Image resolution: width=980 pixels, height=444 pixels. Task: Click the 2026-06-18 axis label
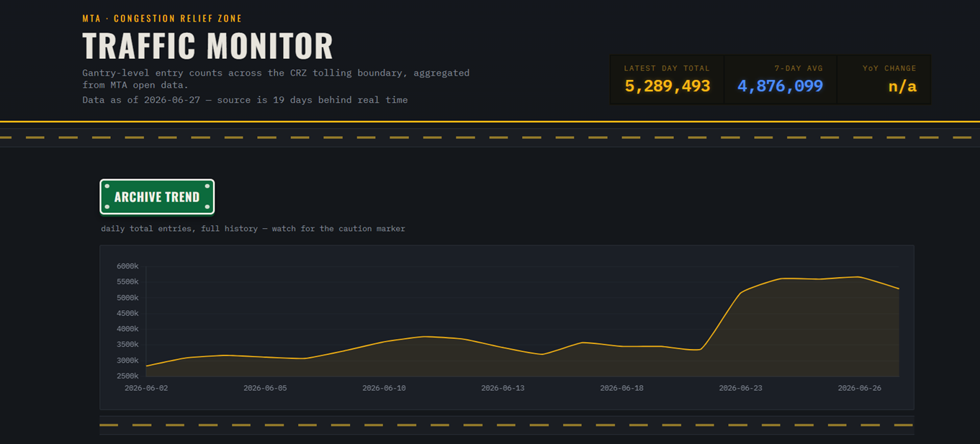pyautogui.click(x=621, y=388)
